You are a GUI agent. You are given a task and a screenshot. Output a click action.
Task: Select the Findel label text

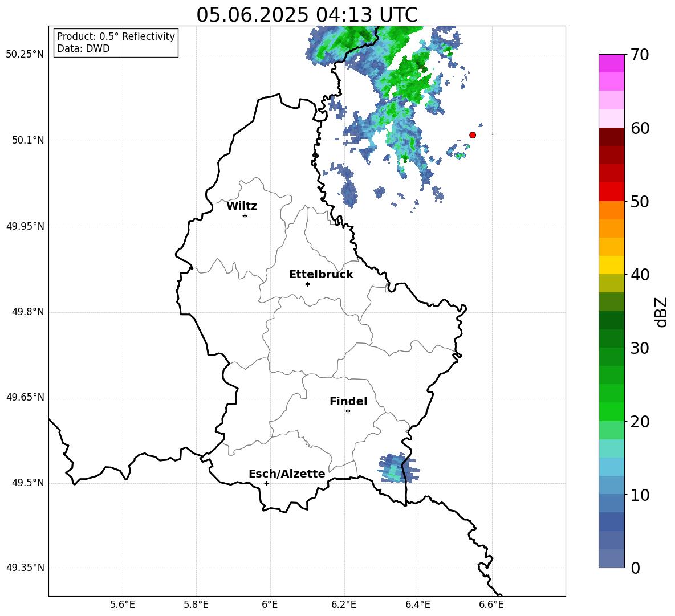click(x=348, y=401)
